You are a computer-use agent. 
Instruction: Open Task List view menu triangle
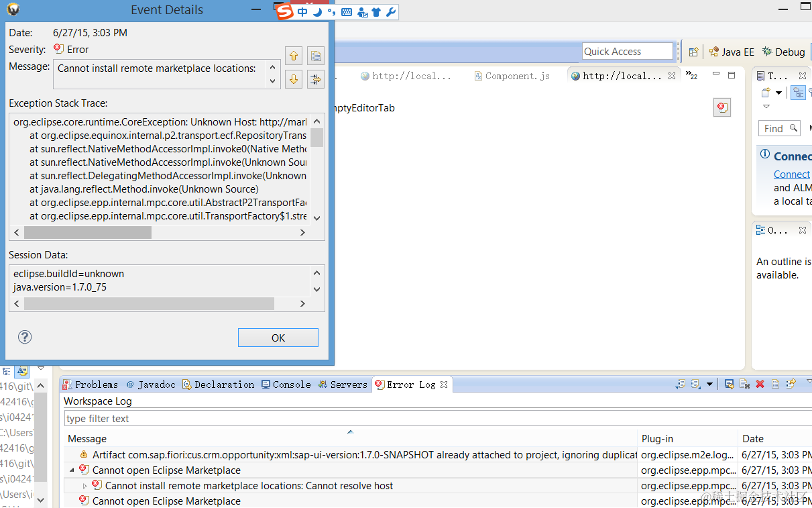[x=766, y=107]
